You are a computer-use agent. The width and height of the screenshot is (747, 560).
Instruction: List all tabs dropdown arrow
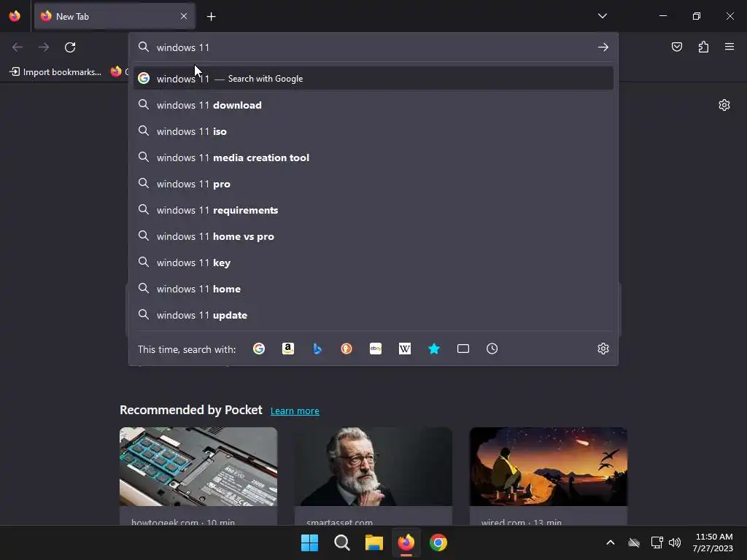[603, 16]
